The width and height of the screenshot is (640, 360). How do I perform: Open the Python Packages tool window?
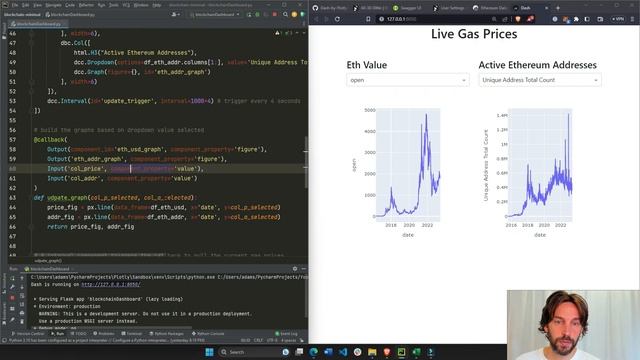(166, 334)
